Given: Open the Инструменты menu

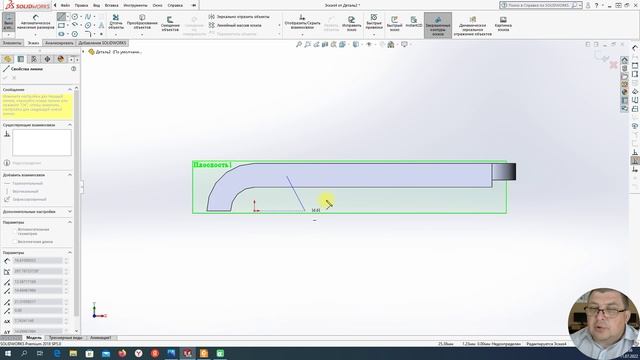Looking at the screenshot, I should click(x=135, y=5).
